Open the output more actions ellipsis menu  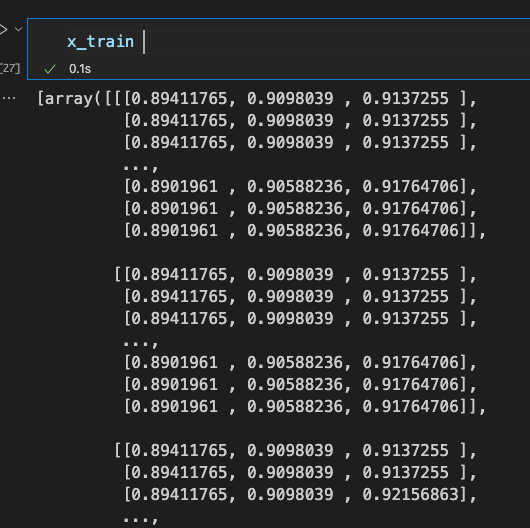coord(9,98)
